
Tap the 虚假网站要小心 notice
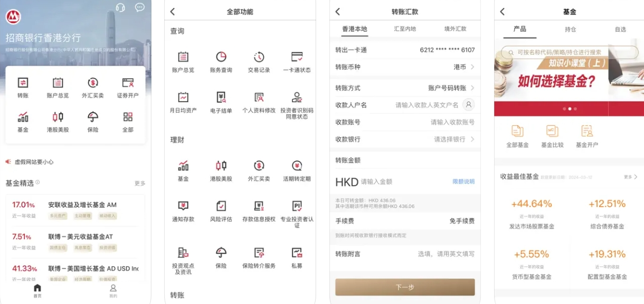pos(30,162)
